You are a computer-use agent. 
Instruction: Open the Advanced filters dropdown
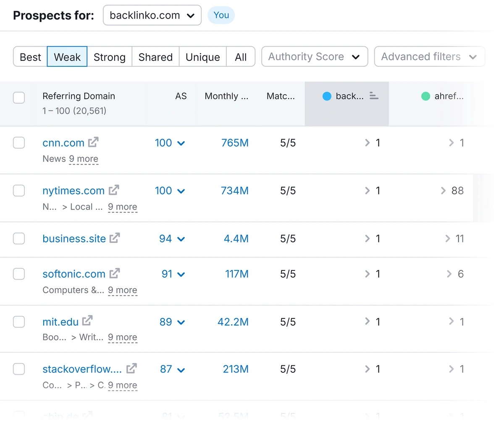pos(429,57)
